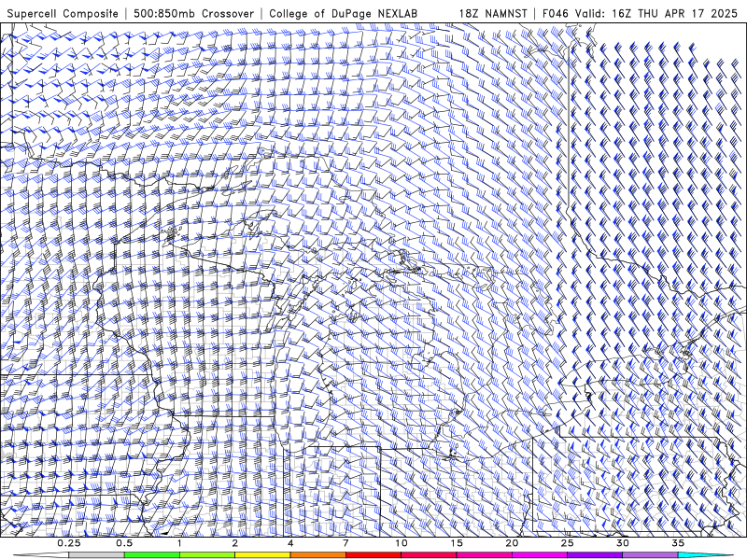This screenshot has height=560, width=747.
Task: Click the "18Z NAMNST" model run label
Action: click(493, 13)
